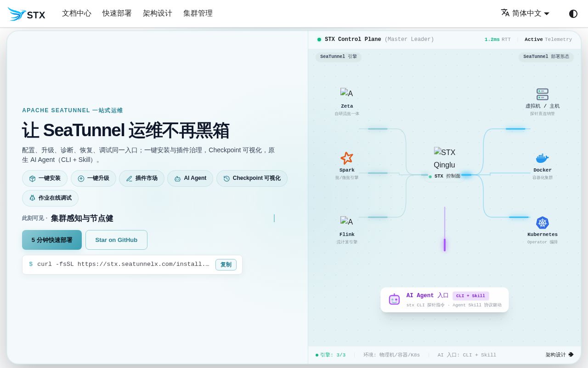
Task: Click the APACHE SEATUNNEL 一站式运维 heading
Action: pos(73,110)
